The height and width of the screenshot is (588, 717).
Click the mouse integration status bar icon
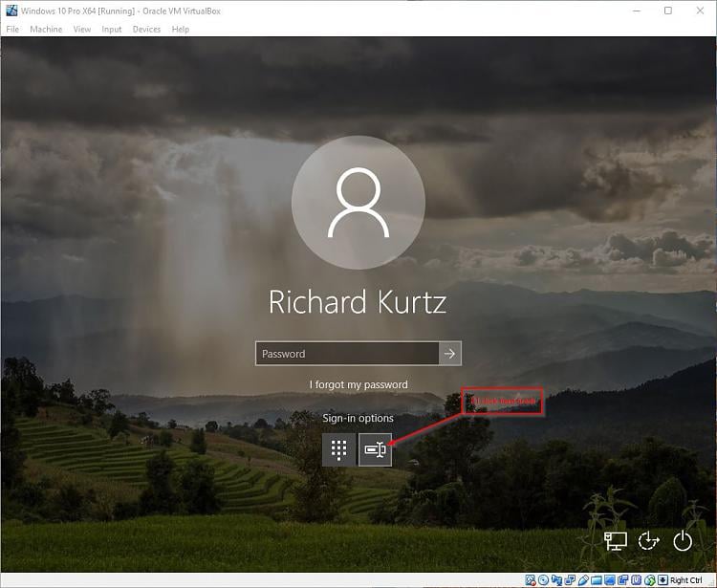pyautogui.click(x=648, y=580)
